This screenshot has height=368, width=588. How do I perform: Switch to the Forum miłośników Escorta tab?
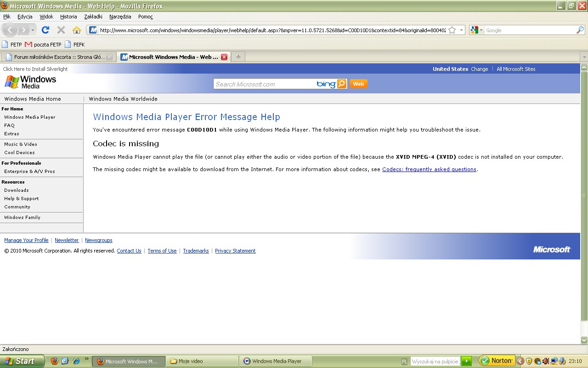57,57
